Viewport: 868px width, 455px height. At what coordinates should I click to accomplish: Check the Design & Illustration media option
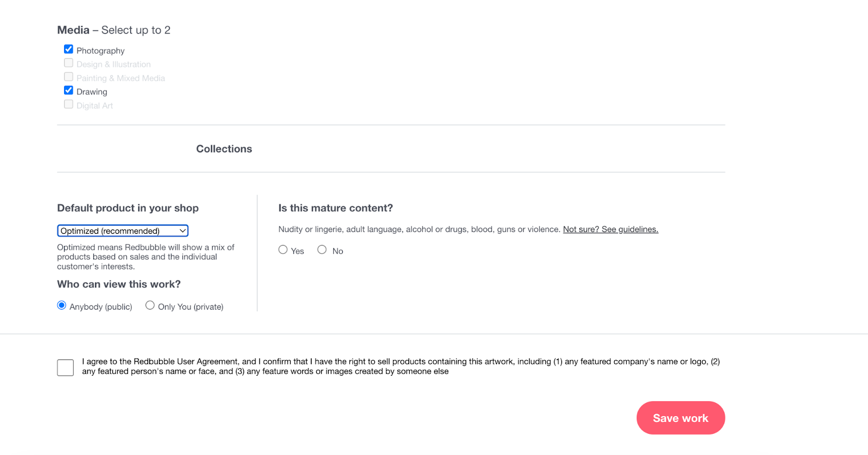tap(68, 62)
